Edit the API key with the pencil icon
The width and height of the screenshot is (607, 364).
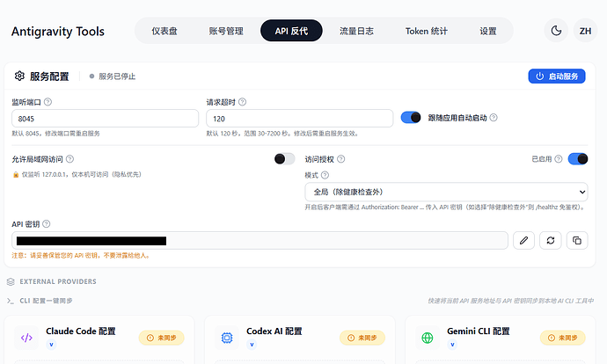tap(523, 241)
